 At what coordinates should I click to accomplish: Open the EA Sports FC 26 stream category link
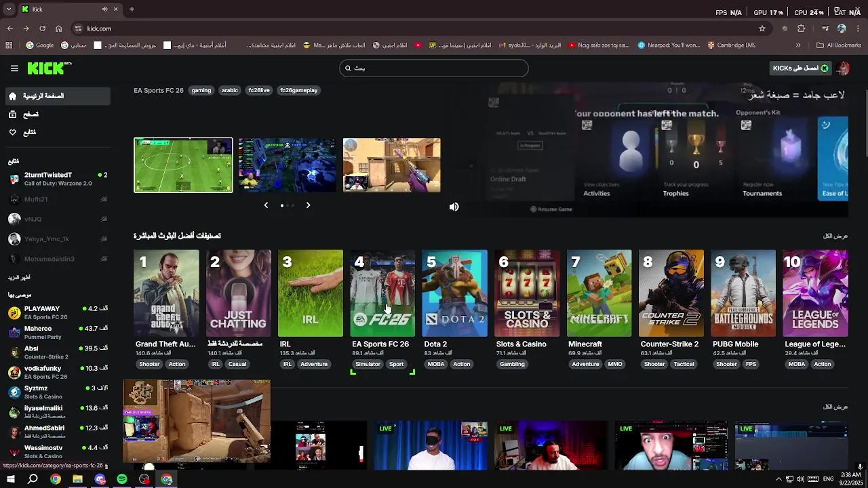click(x=159, y=90)
